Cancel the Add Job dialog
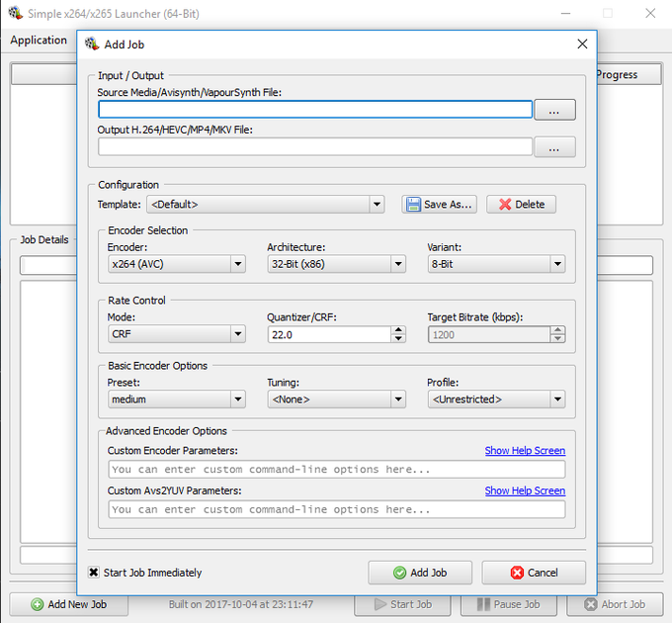 (x=533, y=573)
